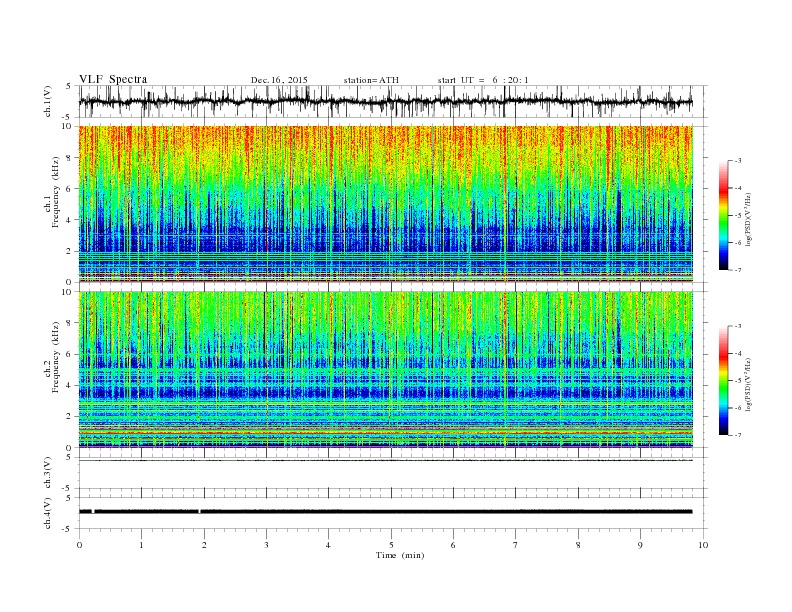
Task: Click the "VLF Spectra" plot title
Action: pos(113,79)
